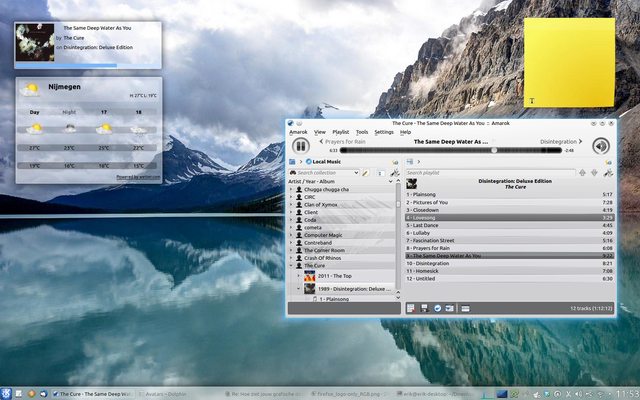Click the volume speaker button in Amarok
640x400 pixels.
click(601, 146)
